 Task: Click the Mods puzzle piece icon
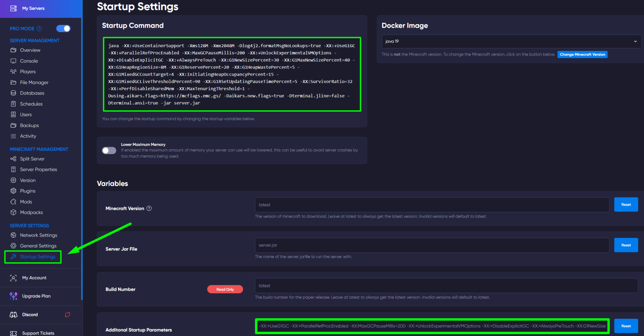[x=13, y=202]
